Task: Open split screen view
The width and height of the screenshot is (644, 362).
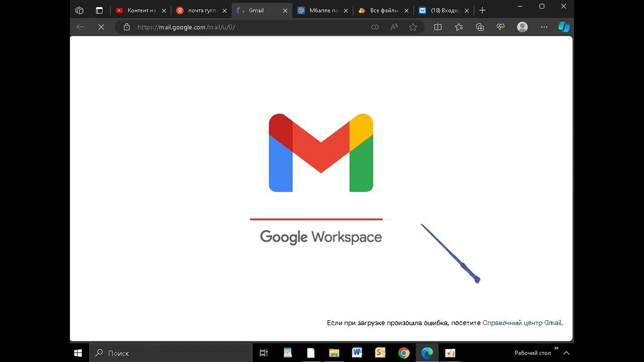Action: click(438, 27)
